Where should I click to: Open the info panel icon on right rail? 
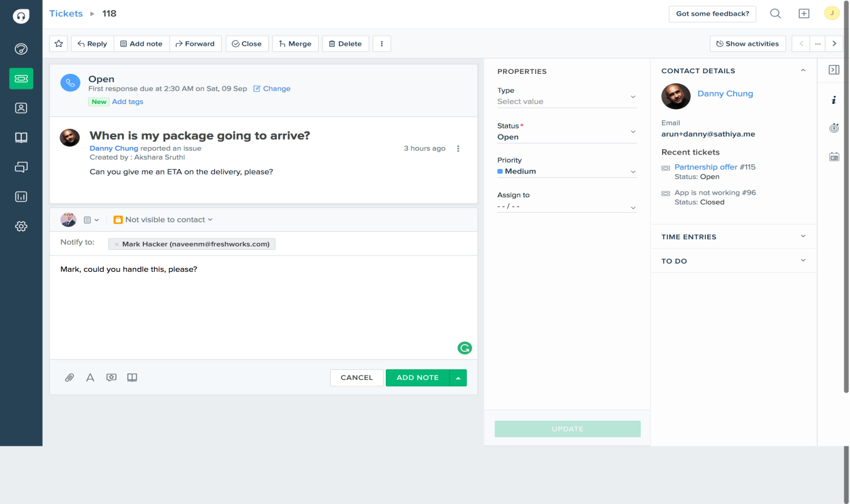pos(834,99)
